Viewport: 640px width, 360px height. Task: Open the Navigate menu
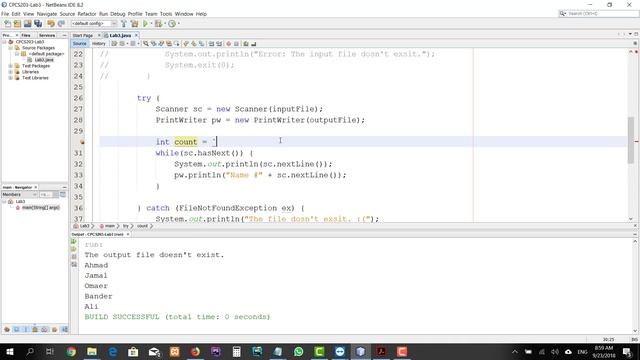pyautogui.click(x=47, y=14)
